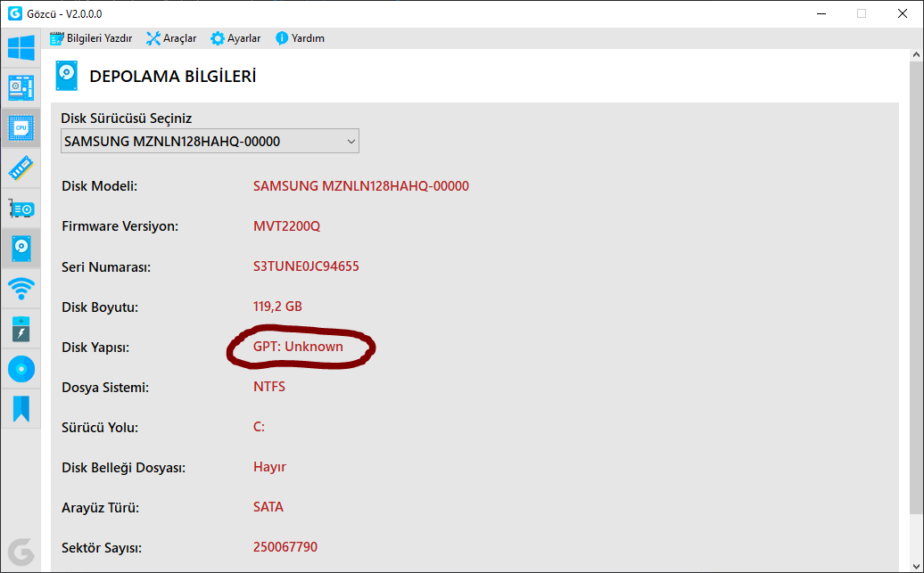Click interface type value SATA

[268, 506]
